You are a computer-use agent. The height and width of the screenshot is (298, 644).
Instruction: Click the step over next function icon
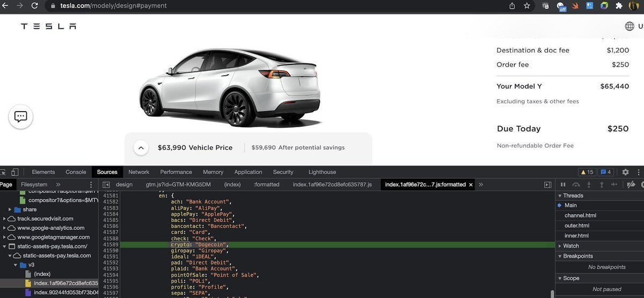click(576, 185)
